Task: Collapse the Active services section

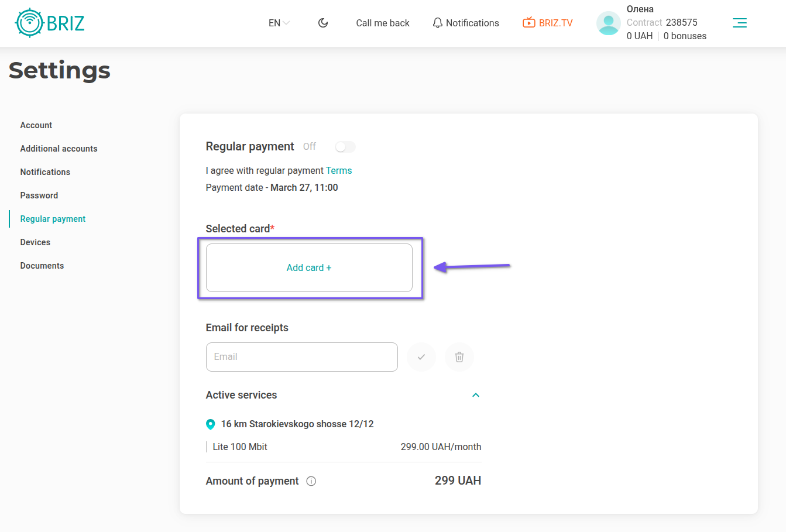Action: (x=476, y=395)
